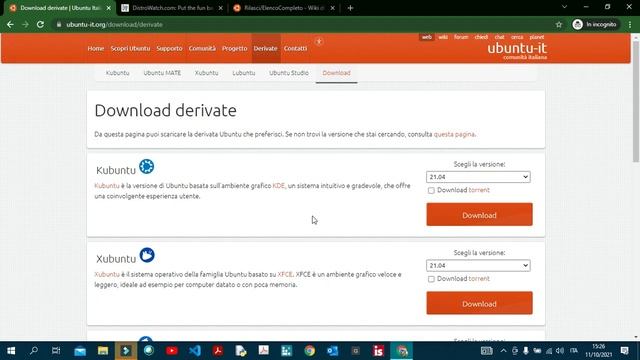Open the KDE link

coord(278,185)
